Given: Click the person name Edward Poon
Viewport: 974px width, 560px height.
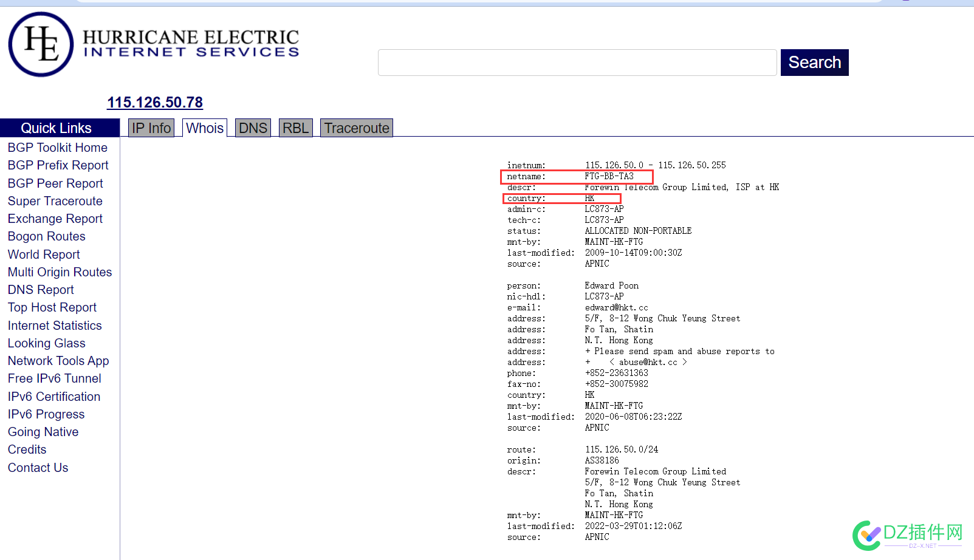Looking at the screenshot, I should point(612,285).
